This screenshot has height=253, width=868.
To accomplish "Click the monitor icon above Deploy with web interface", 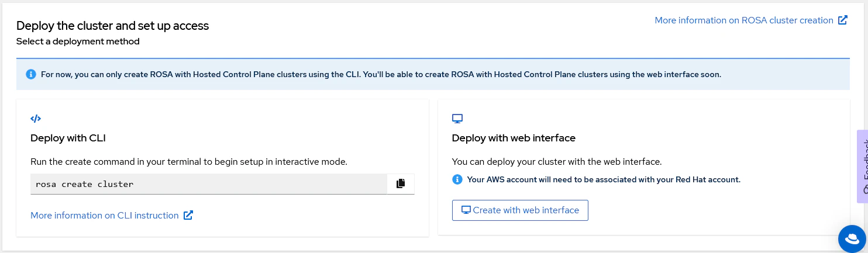I will [x=457, y=119].
